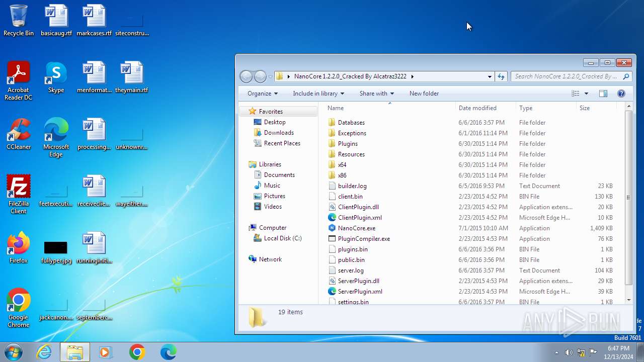Select the Plugins folder

click(x=348, y=144)
